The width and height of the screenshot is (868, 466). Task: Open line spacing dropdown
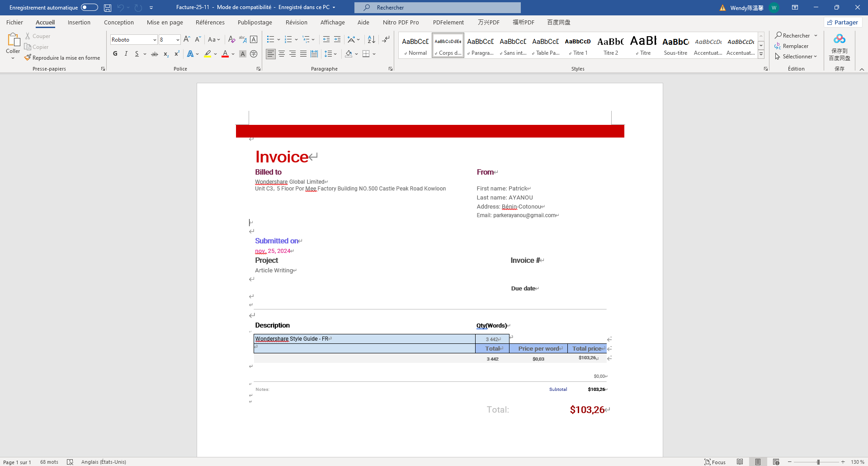click(330, 54)
